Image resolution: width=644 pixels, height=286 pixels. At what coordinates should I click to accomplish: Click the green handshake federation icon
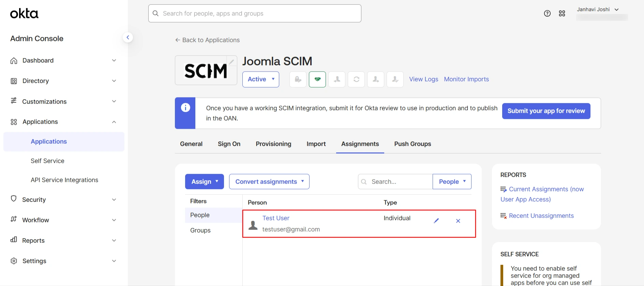click(x=317, y=79)
